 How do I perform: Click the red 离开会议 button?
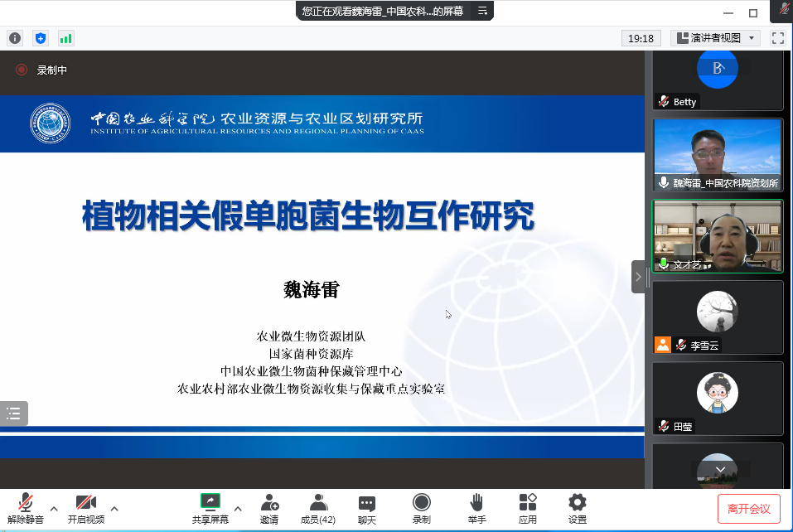(749, 508)
